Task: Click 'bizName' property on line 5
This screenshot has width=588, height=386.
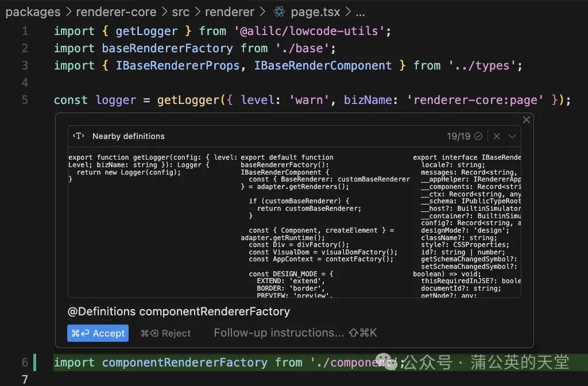Action: (x=368, y=100)
